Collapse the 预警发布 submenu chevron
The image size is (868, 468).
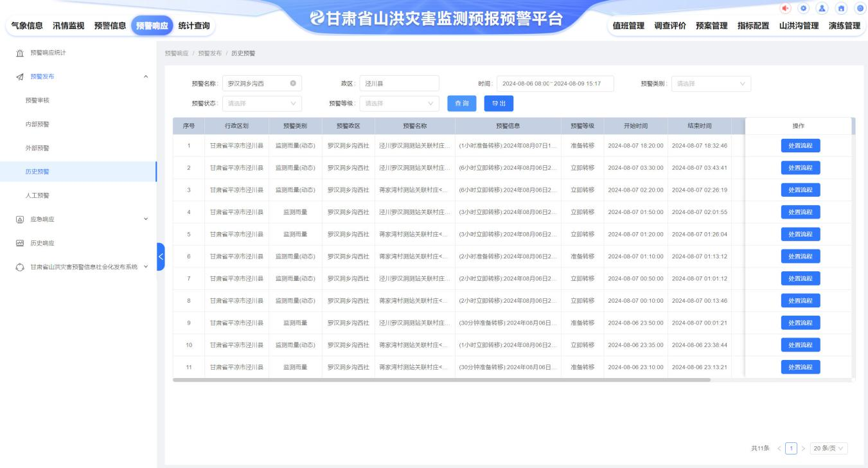[x=146, y=76]
